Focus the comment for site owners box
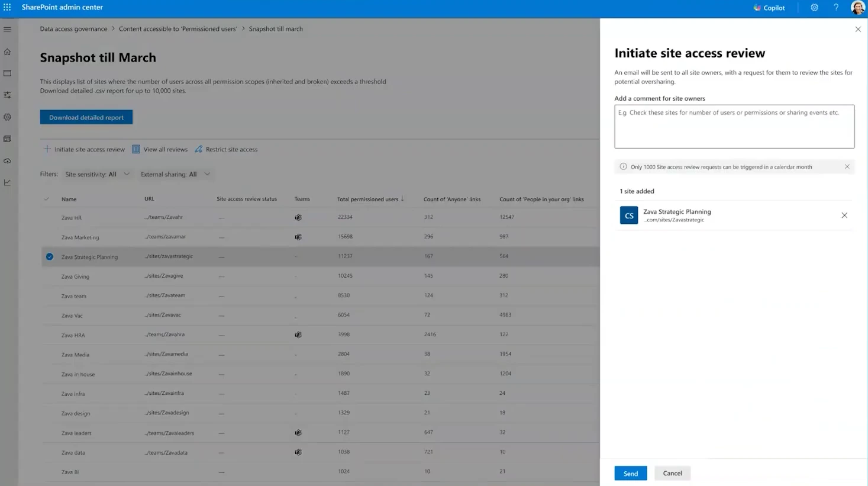Viewport: 868px width, 486px height. click(x=734, y=127)
